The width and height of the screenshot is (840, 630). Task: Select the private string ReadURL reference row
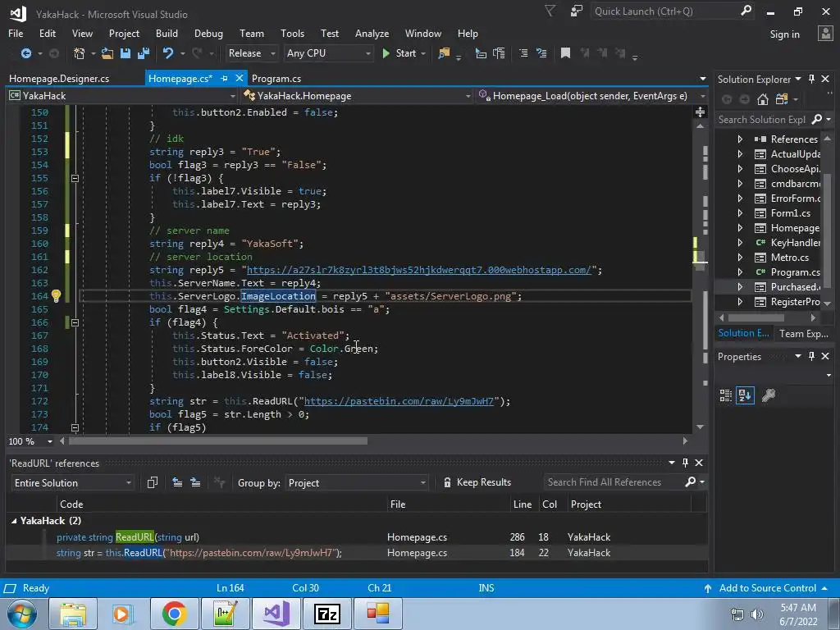click(x=356, y=536)
